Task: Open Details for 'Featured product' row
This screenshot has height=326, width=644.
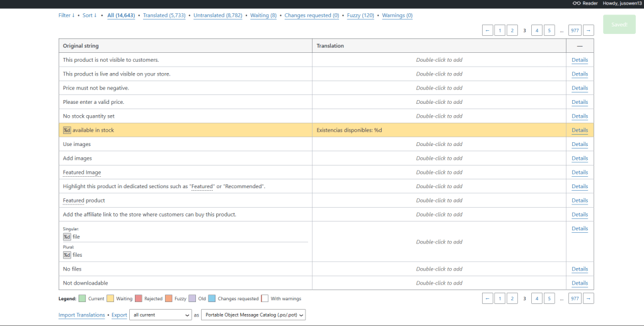Action: point(580,201)
